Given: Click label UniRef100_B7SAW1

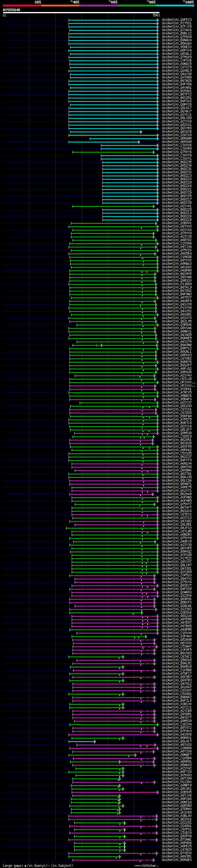Looking at the screenshot, I should 177,839.
